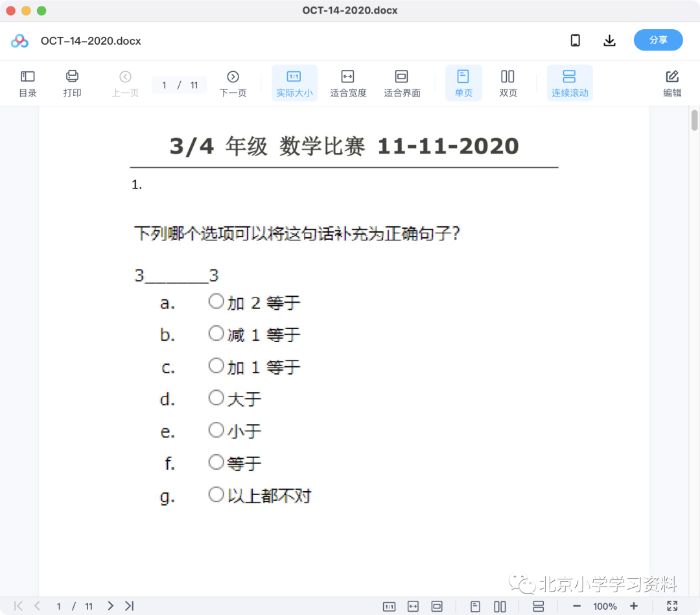Select radio option c 加 1 等于
700x615 pixels.
click(216, 366)
